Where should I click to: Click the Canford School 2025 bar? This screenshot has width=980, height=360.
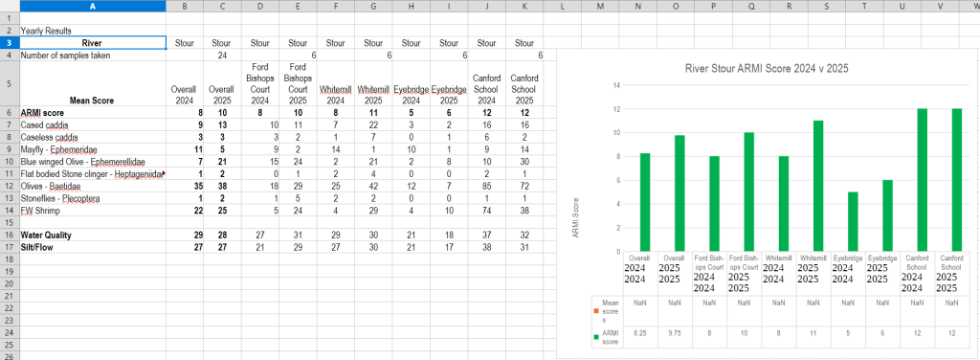click(956, 180)
